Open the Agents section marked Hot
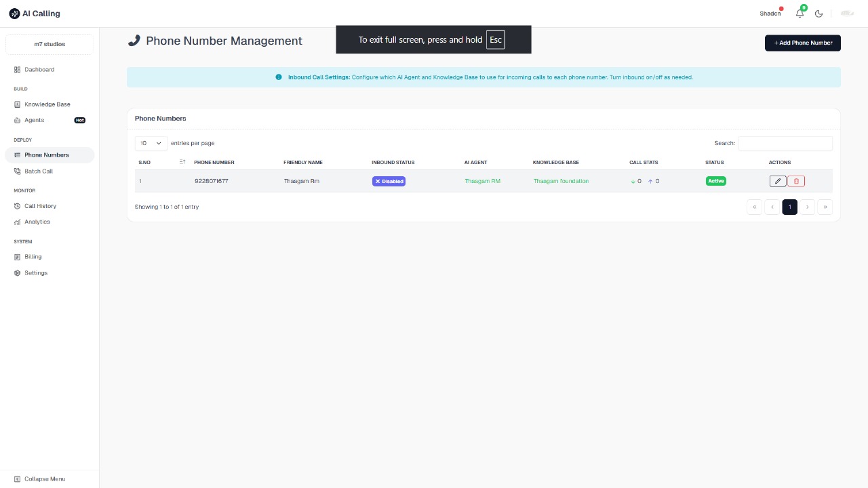The width and height of the screenshot is (868, 488). pyautogui.click(x=34, y=120)
